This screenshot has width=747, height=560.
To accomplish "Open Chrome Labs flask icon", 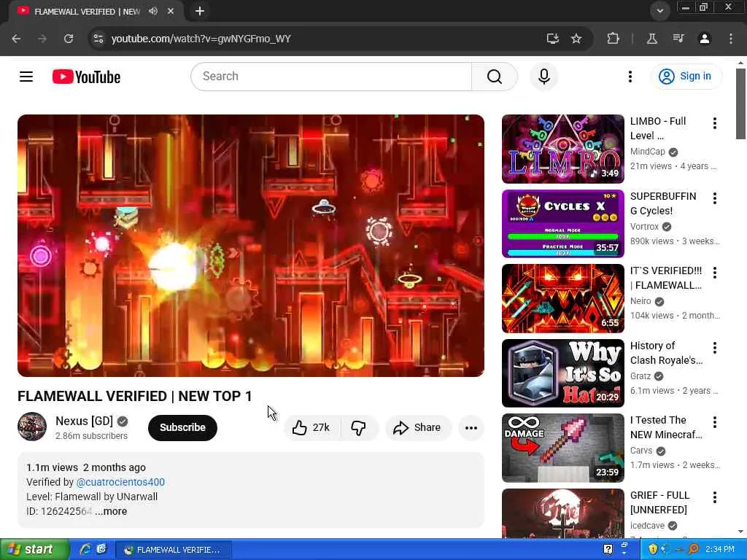I will coord(652,39).
